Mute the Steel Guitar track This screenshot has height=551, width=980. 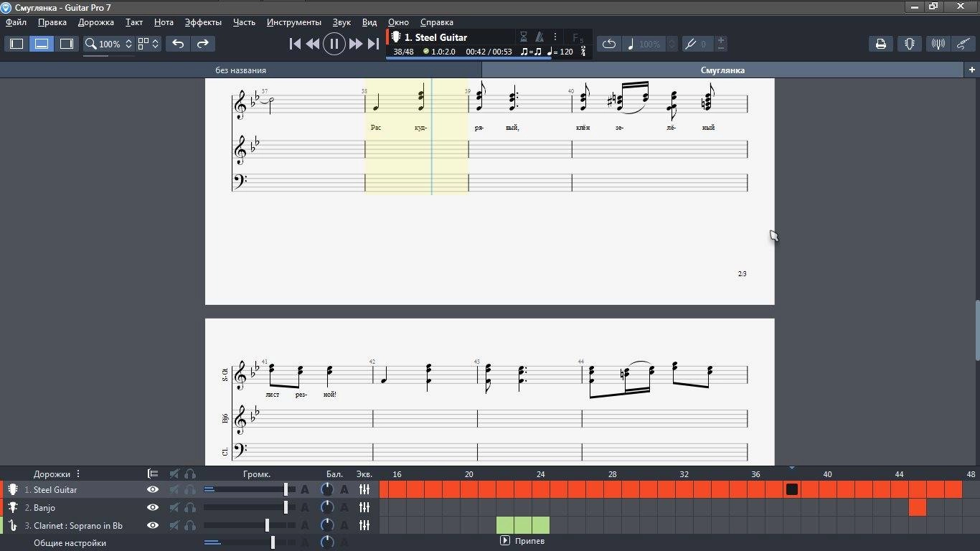174,489
